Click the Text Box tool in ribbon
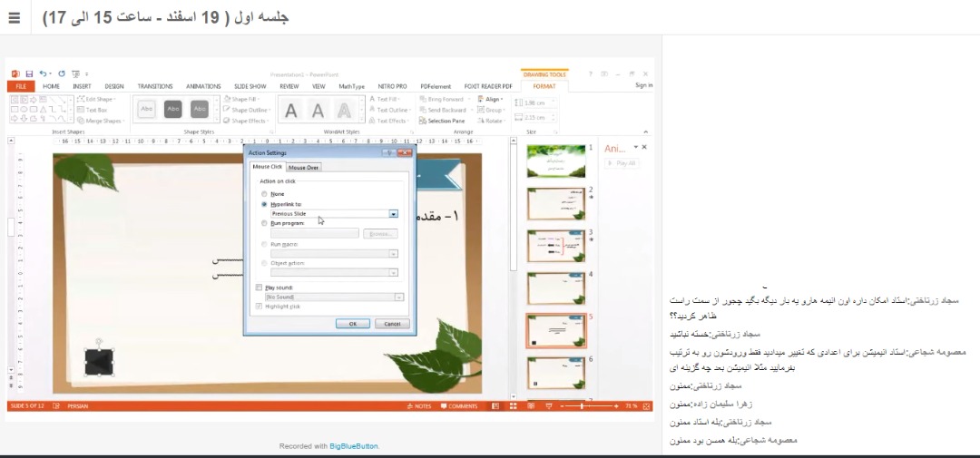This screenshot has width=980, height=458. coord(94,110)
